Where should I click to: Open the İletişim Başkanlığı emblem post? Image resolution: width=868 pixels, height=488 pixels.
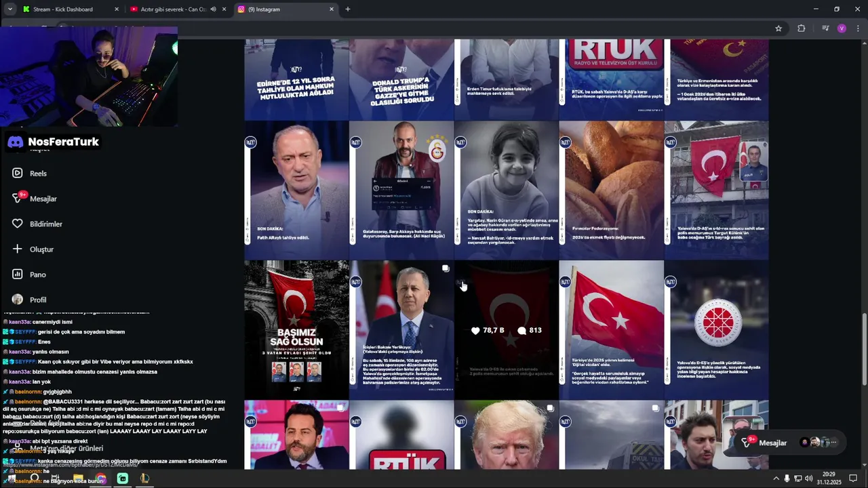717,330
